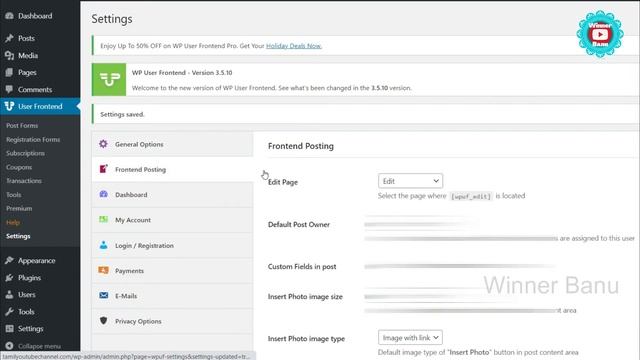Open the Dashboard admin menu icon
Viewport: 640px width, 360px height.
point(9,16)
